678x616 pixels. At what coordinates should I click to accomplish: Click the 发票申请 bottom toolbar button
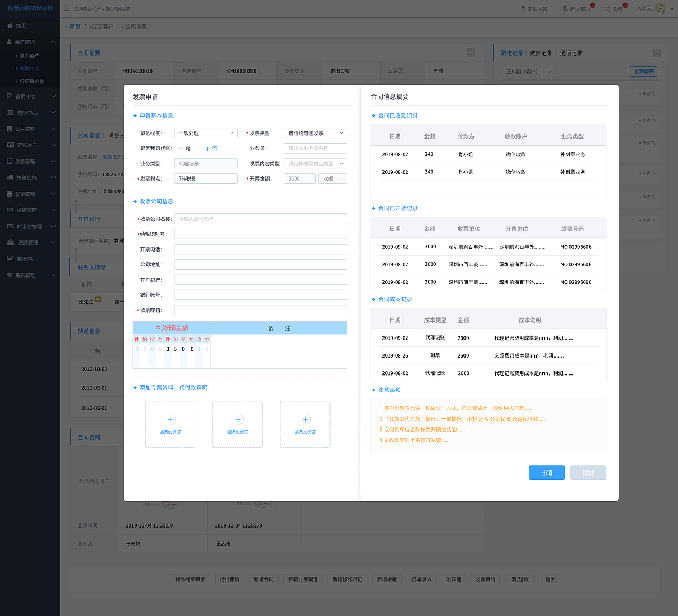click(x=486, y=579)
